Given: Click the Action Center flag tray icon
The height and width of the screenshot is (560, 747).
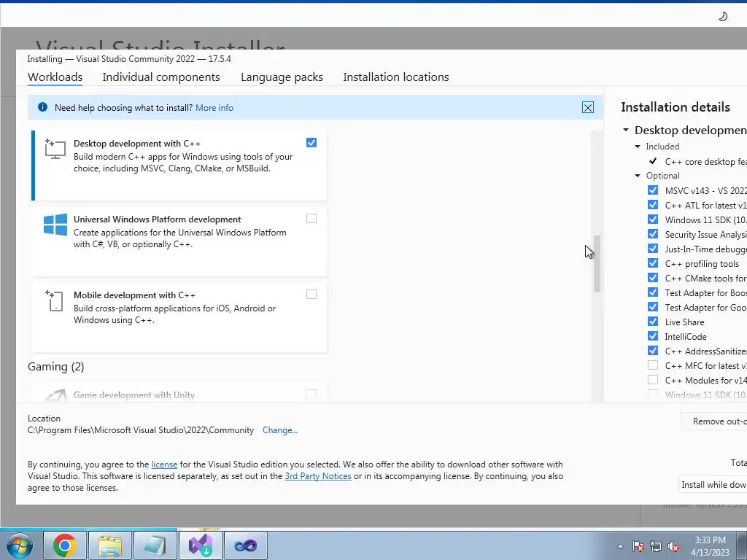Looking at the screenshot, I should point(638,546).
